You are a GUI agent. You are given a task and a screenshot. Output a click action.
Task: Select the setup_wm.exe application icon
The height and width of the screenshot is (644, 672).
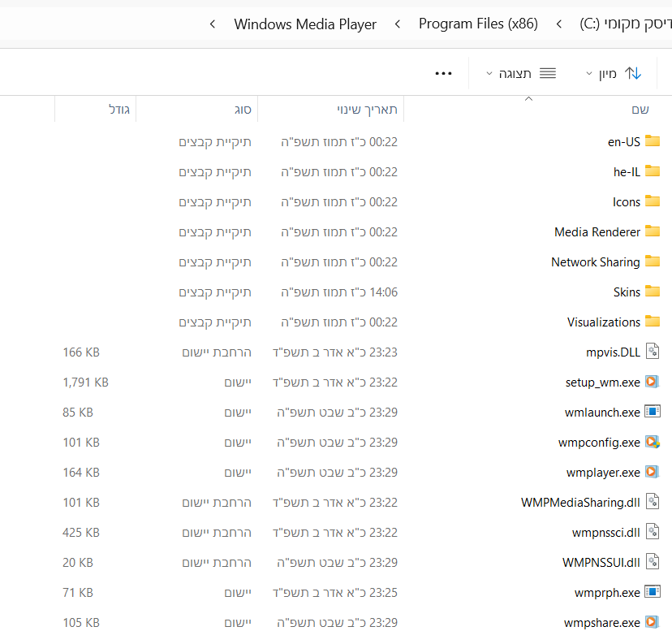[653, 381]
